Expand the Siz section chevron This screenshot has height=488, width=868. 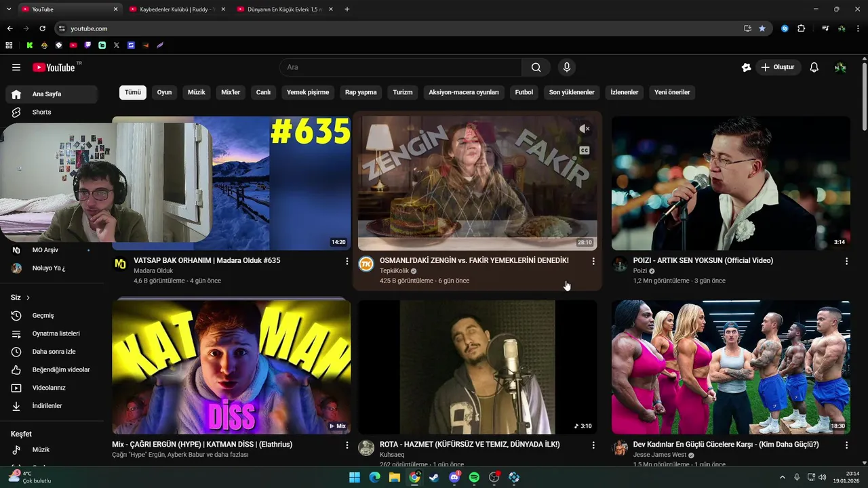28,298
